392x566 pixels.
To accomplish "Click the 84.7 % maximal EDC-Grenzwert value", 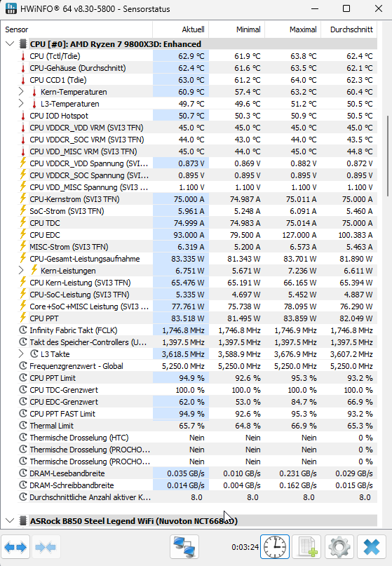I will (304, 402).
